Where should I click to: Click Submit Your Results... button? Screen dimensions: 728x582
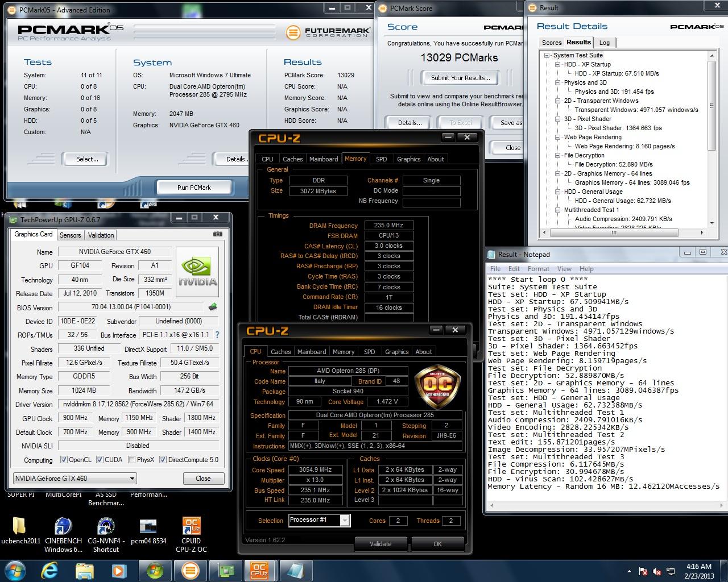(461, 78)
